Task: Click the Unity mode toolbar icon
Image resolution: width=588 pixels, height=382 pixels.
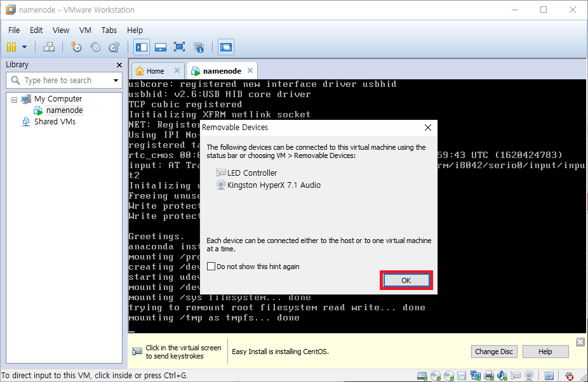Action: (x=198, y=47)
